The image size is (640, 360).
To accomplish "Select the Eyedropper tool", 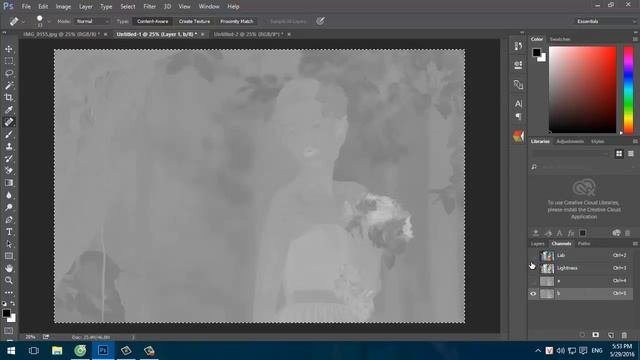I will point(9,110).
